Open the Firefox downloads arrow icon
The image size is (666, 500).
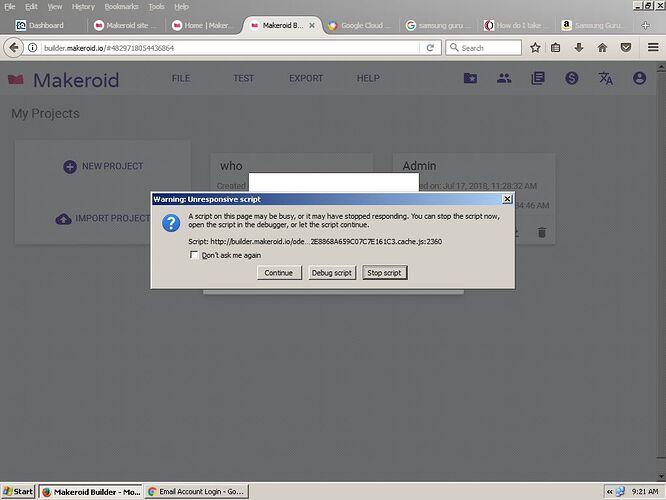579,47
